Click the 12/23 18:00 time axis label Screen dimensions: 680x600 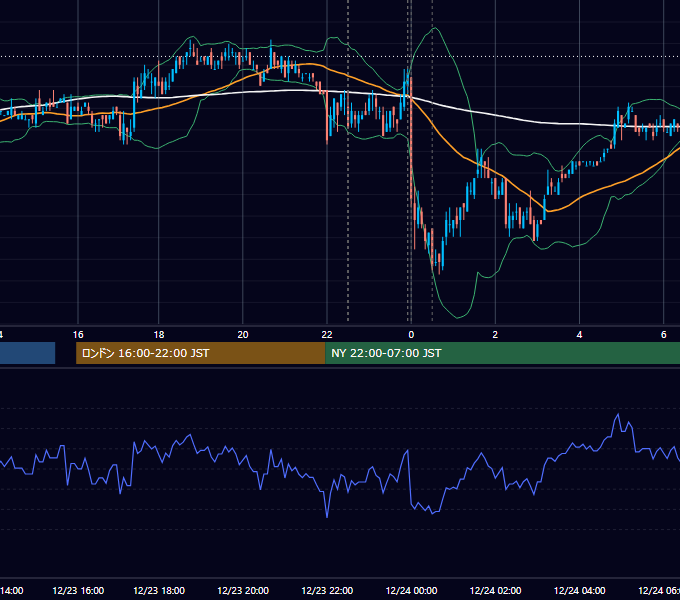pos(159,590)
